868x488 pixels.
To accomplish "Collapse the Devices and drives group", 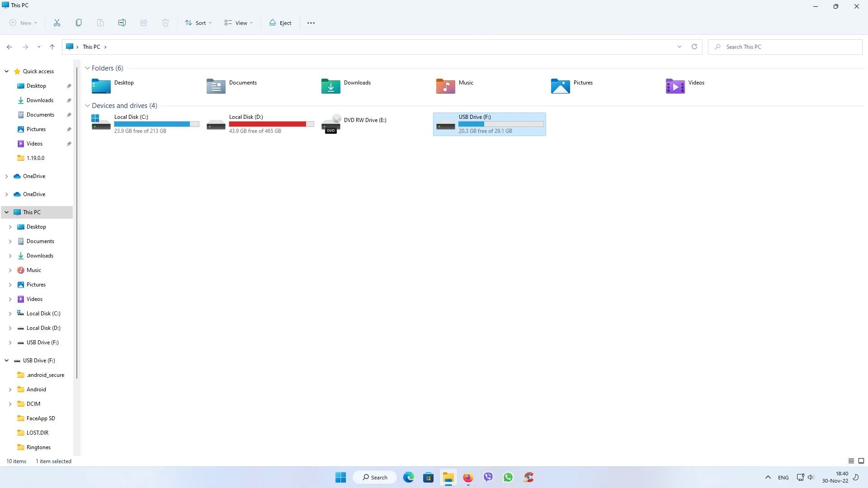I will point(88,106).
